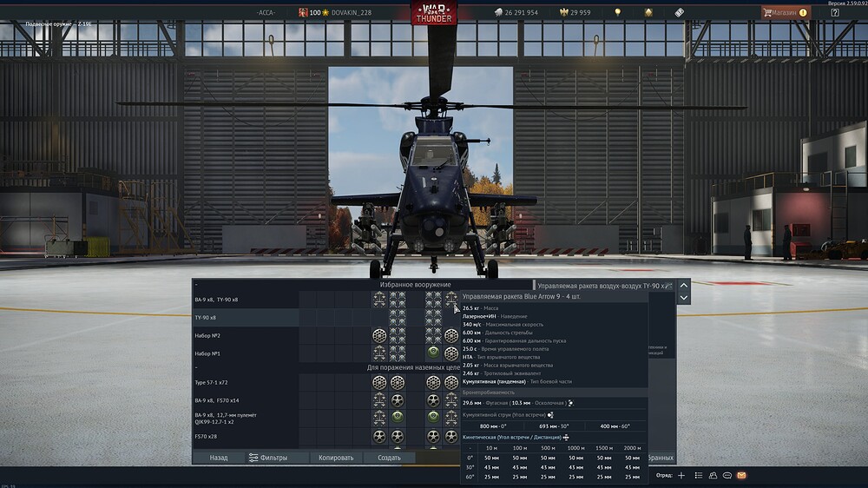Select inner right rocket pod in 'Type 57-1 x72' row
The image size is (868, 488).
[433, 382]
